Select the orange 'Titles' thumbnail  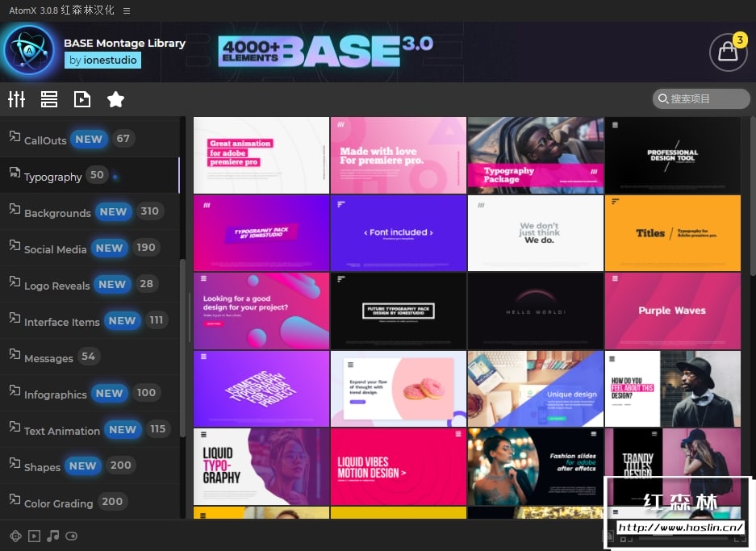[673, 233]
